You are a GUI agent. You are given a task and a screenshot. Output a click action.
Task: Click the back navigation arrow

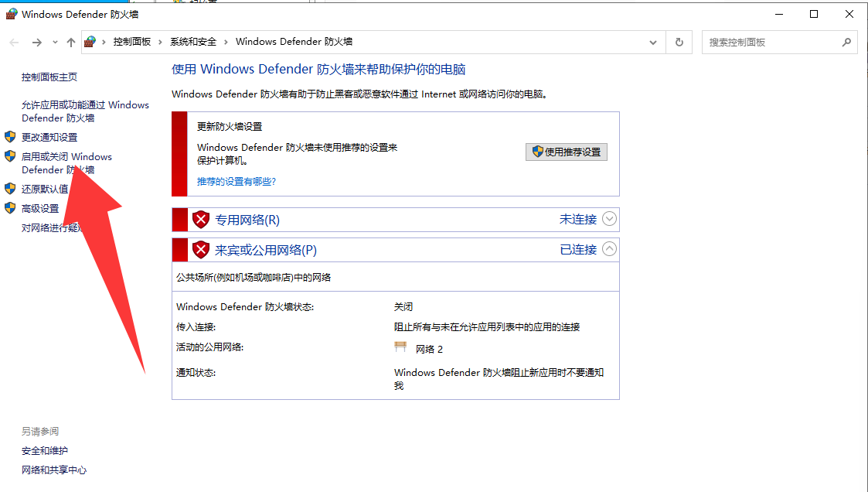point(14,42)
